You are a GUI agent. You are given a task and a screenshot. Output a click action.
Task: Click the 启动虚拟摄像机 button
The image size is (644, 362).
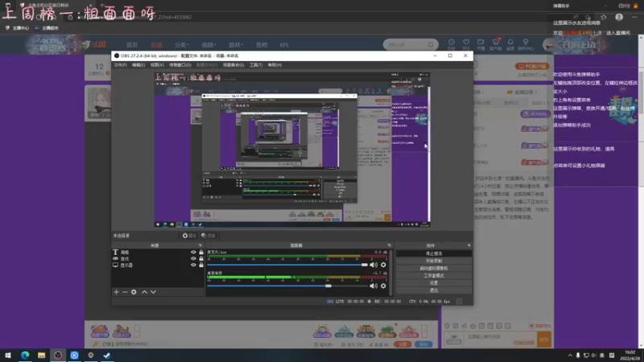coord(434,269)
